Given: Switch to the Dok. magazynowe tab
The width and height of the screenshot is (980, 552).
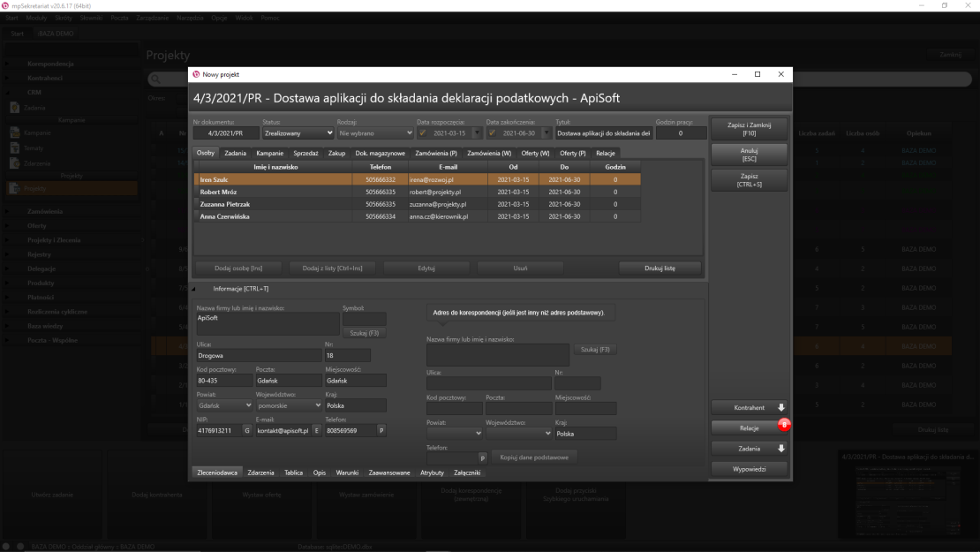Looking at the screenshot, I should [380, 154].
